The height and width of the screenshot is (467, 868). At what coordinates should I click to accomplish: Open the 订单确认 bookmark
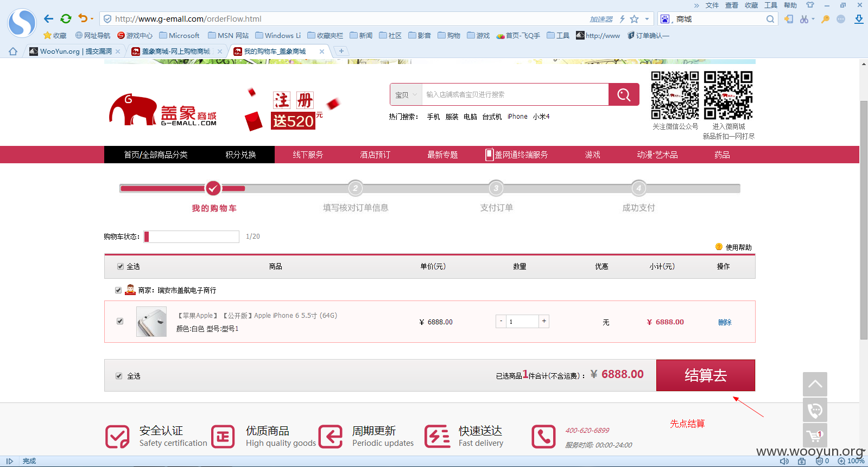(648, 35)
